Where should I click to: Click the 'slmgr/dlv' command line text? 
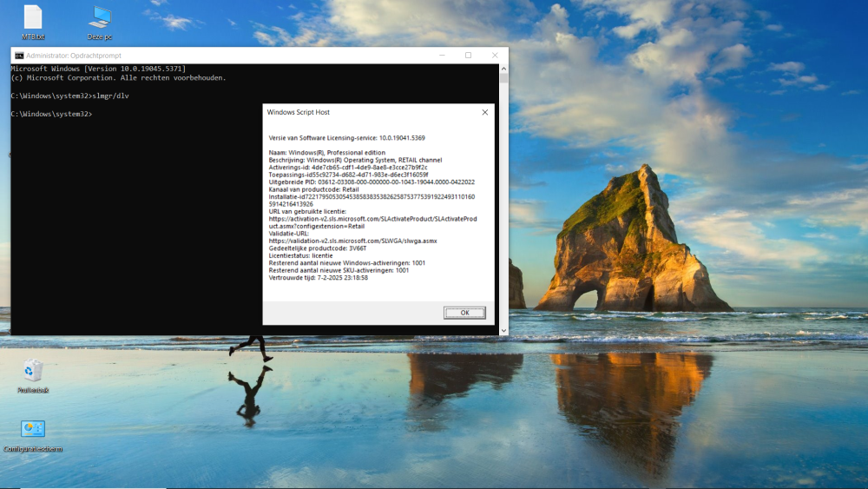[111, 96]
